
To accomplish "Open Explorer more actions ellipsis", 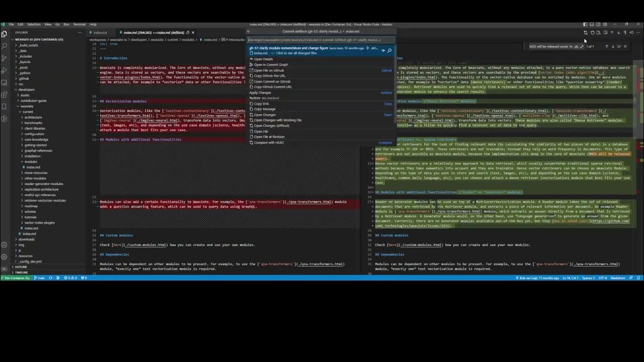I will (x=79, y=33).
